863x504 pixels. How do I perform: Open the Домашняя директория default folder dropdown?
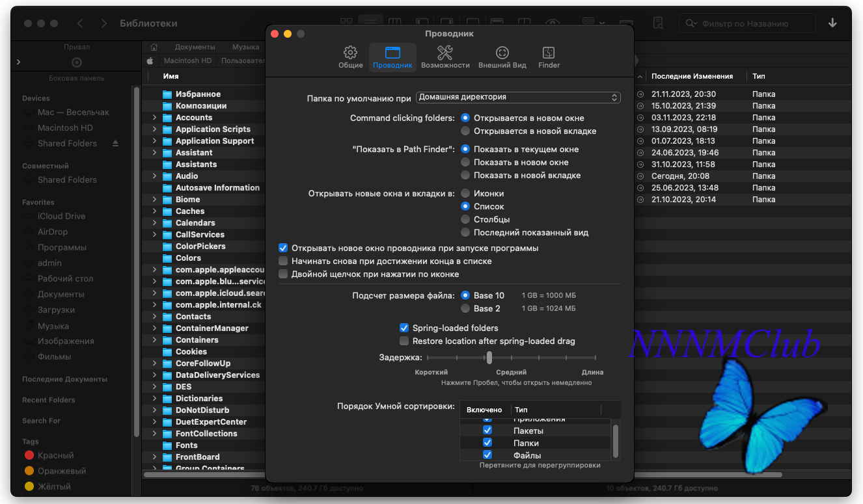point(518,97)
